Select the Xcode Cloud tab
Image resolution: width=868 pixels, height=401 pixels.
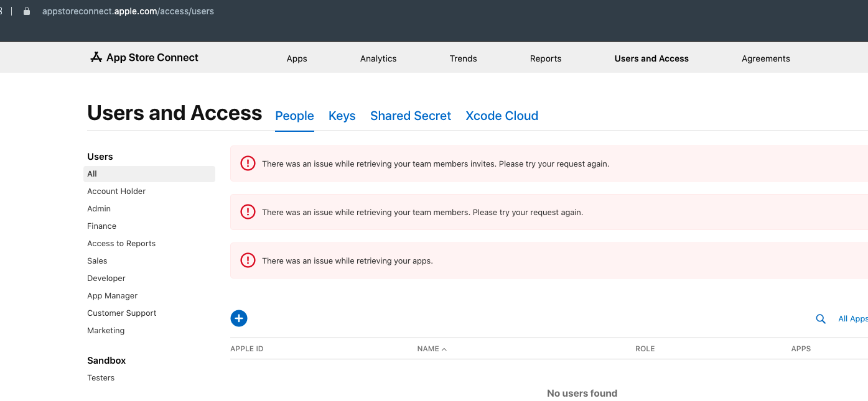(502, 116)
